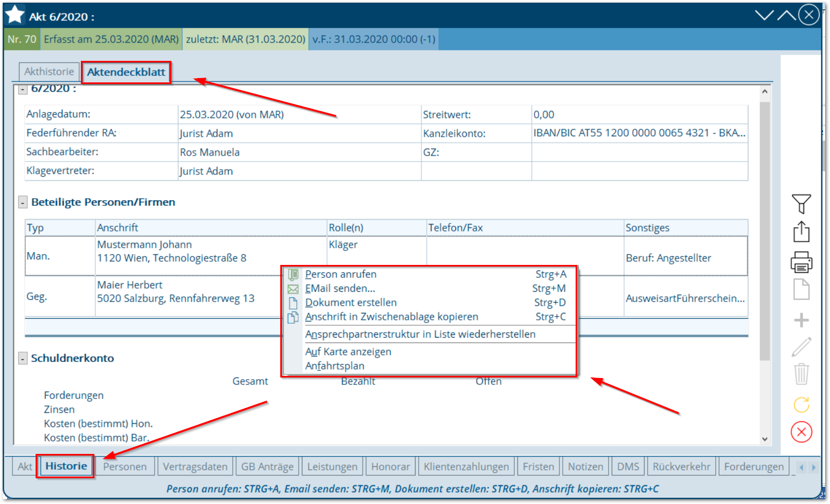Switch to the Leistungen tab
The width and height of the screenshot is (830, 504).
(x=333, y=466)
